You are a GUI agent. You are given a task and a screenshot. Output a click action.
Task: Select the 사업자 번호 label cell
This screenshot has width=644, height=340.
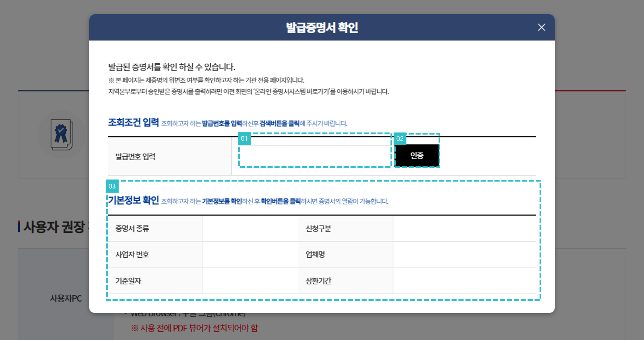[155, 255]
